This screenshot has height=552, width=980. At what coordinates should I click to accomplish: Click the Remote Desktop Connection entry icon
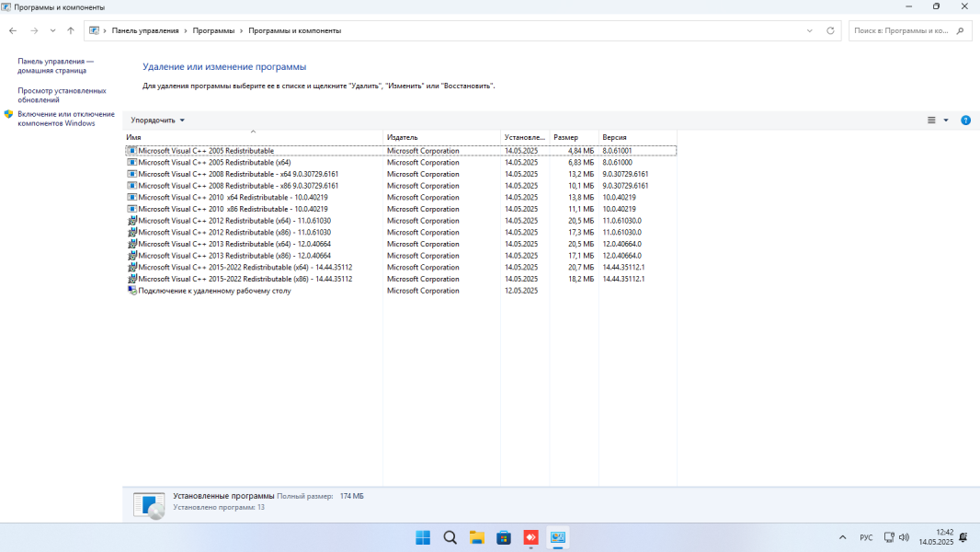[131, 291]
